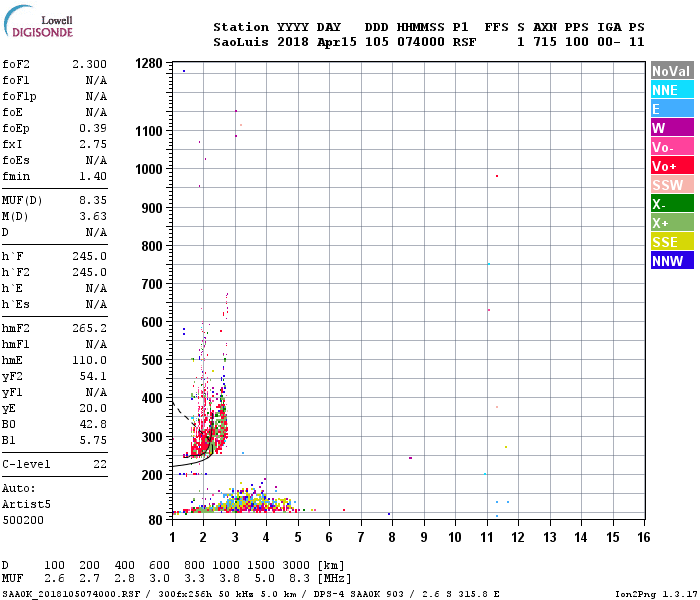Click the 3 MHz x-axis label

click(x=235, y=538)
